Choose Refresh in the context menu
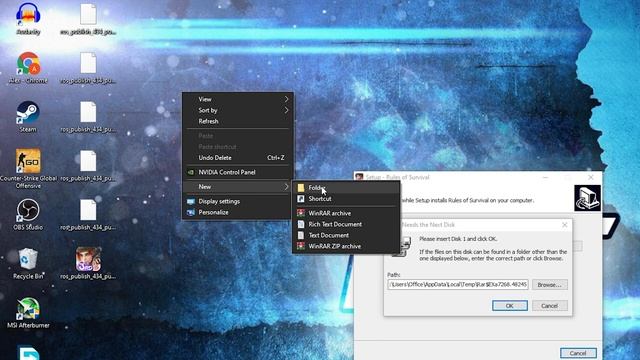The width and height of the screenshot is (640, 360). coord(238,121)
